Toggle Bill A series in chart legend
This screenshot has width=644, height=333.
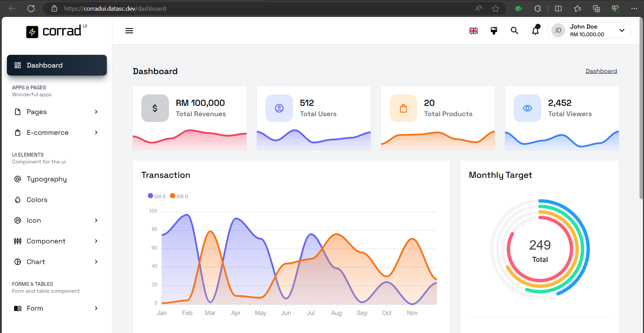[x=157, y=196]
